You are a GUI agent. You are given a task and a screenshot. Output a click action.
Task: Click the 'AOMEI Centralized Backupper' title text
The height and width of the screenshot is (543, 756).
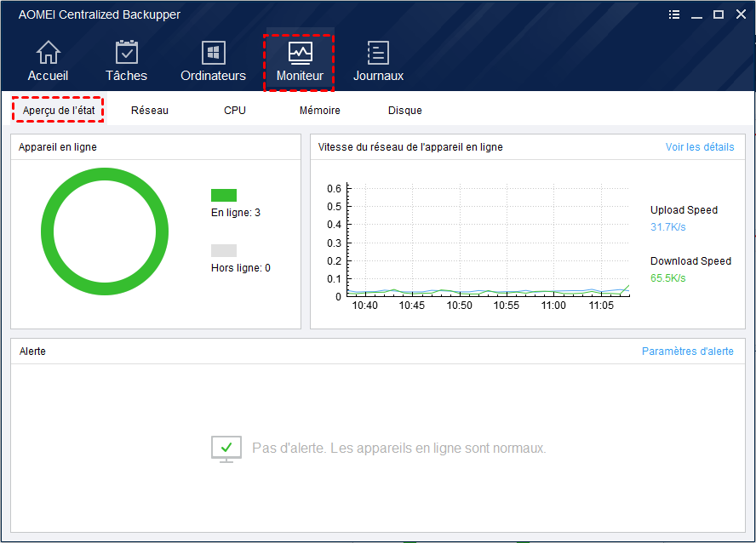tap(100, 14)
